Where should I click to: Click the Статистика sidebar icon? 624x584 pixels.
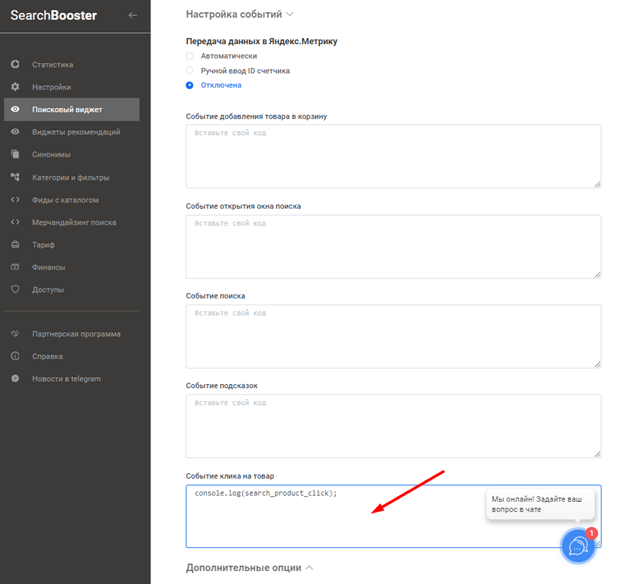pyautogui.click(x=15, y=65)
